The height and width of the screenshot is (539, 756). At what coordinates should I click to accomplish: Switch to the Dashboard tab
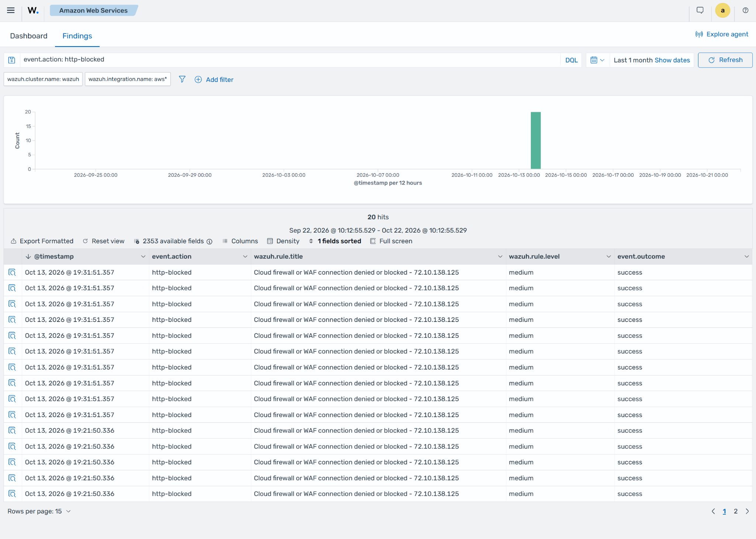pyautogui.click(x=29, y=36)
